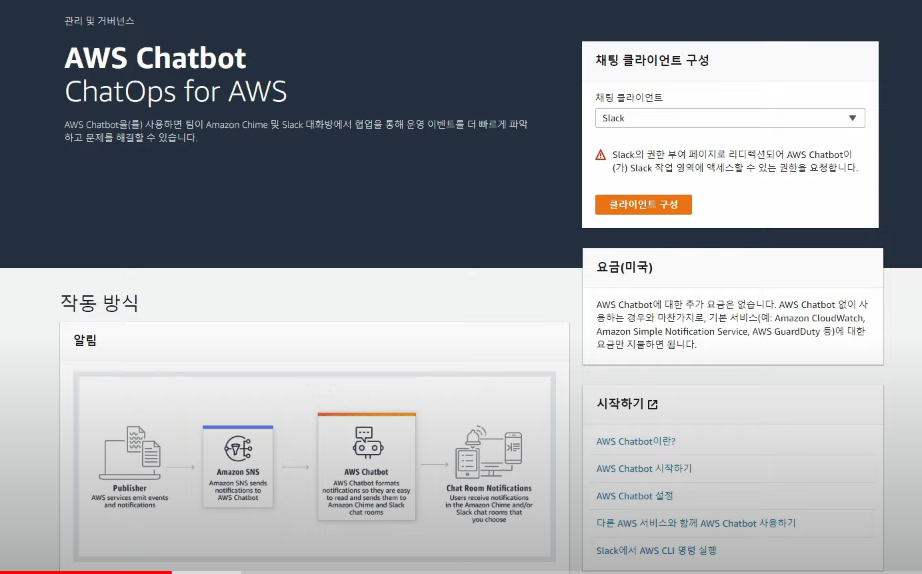Image resolution: width=922 pixels, height=574 pixels.
Task: Open the AWS Chatbot 시작하기 link
Action: [x=644, y=468]
